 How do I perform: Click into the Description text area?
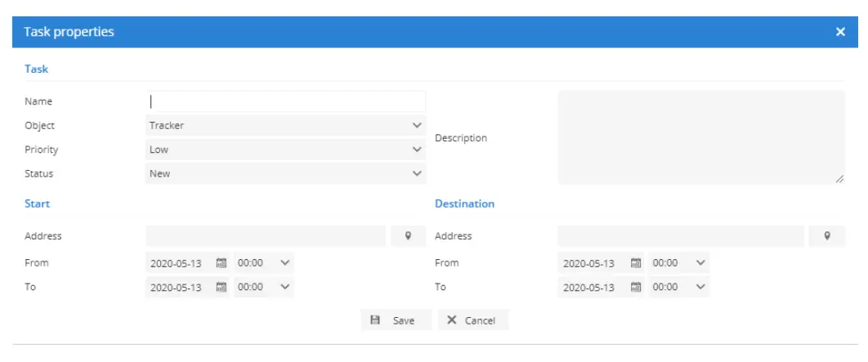[x=701, y=137]
